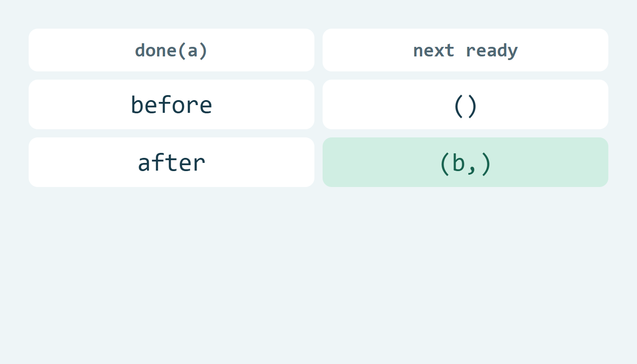
Task: Select the next ready header cell
Action: (465, 50)
